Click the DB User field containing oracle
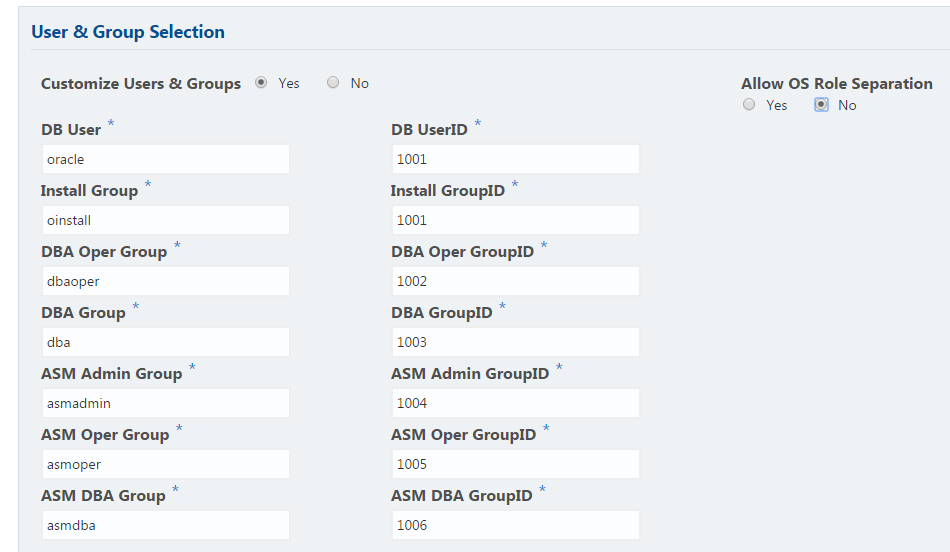This screenshot has height=552, width=950. click(x=165, y=159)
